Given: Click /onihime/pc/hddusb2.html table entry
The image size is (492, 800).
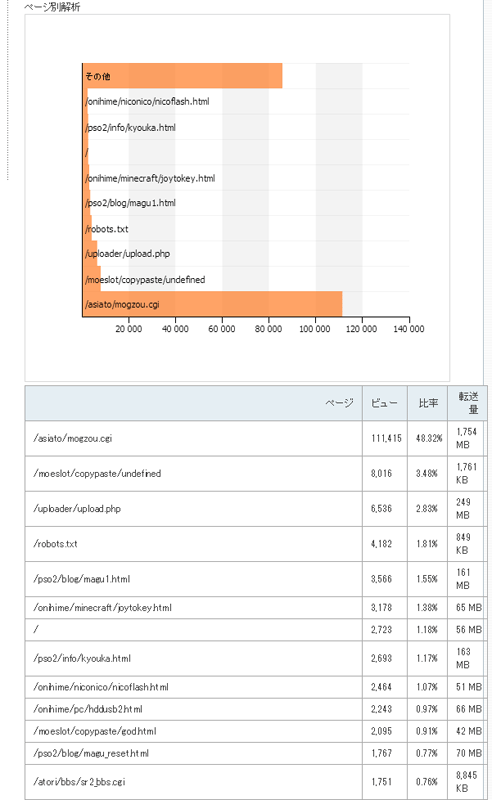Looking at the screenshot, I should [x=88, y=709].
